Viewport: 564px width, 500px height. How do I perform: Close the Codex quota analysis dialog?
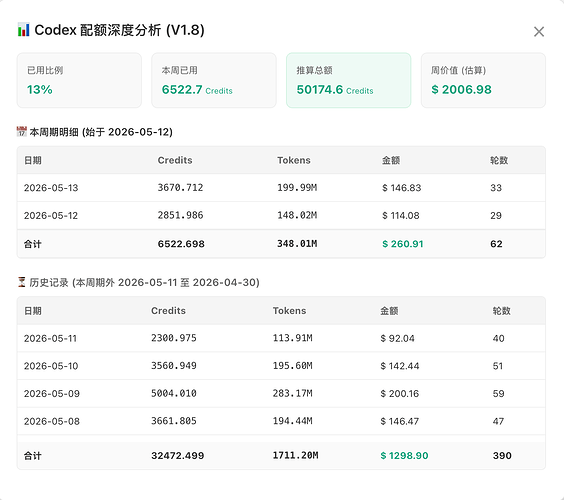point(538,32)
